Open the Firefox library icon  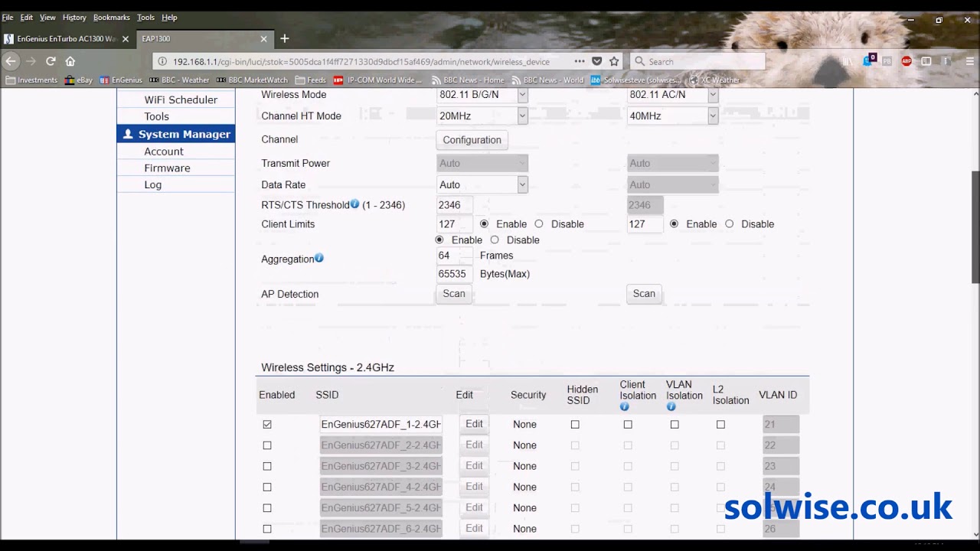[x=847, y=61]
